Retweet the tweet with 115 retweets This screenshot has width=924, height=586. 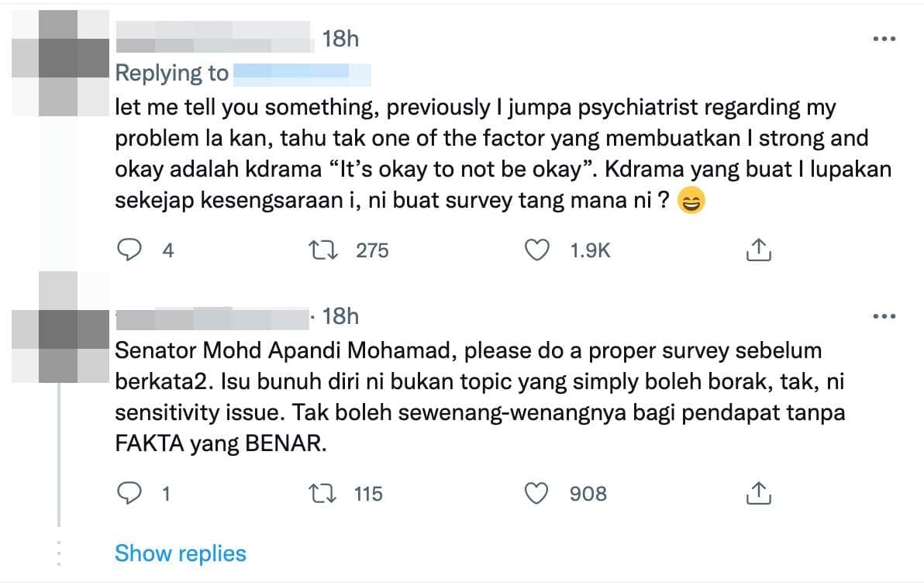coord(323,494)
